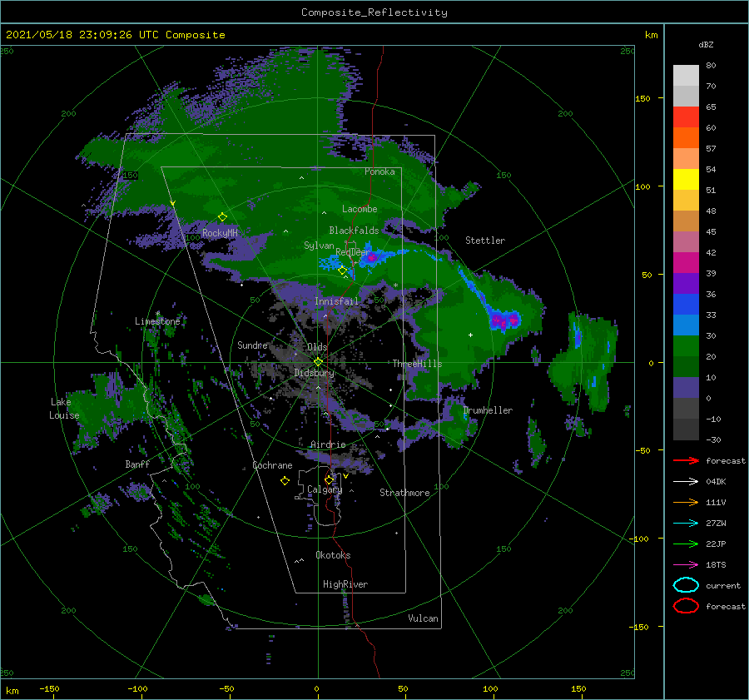Click the Limestone label

[x=157, y=321]
